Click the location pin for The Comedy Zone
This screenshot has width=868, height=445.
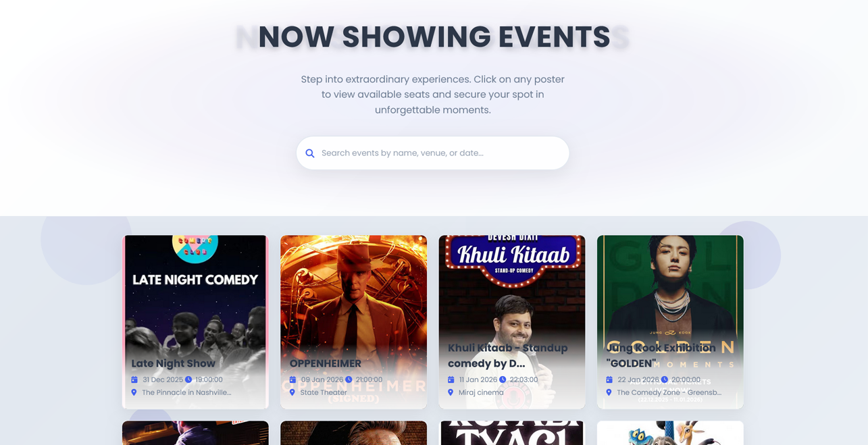609,392
